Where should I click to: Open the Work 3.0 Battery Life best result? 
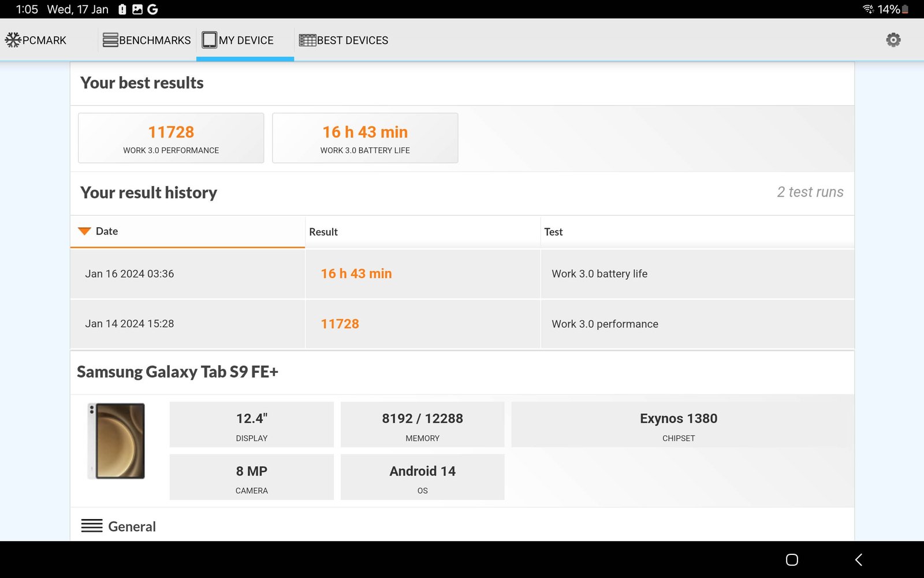coord(365,138)
